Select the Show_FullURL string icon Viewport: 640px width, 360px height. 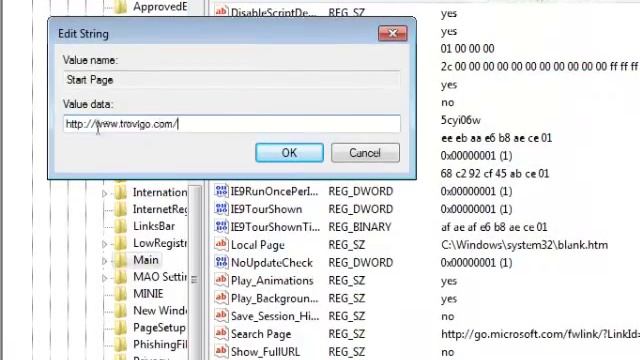(x=221, y=351)
